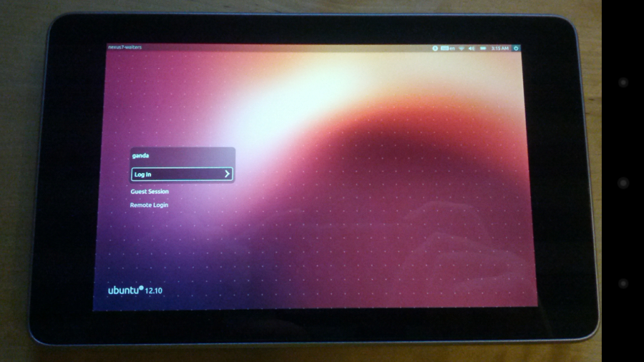644x362 pixels.
Task: Tap the bottom dot on right black bar
Action: click(623, 283)
